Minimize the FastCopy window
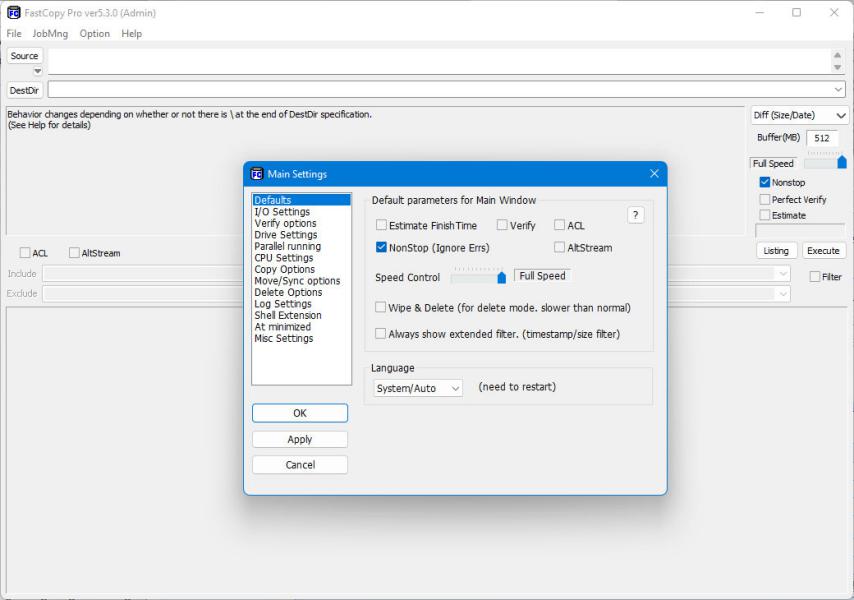The height and width of the screenshot is (600, 854). [x=760, y=13]
